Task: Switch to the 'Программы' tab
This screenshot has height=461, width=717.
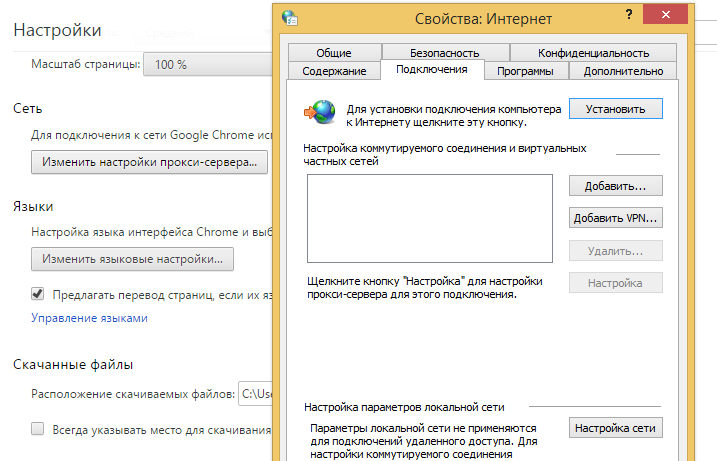Action: point(526,71)
